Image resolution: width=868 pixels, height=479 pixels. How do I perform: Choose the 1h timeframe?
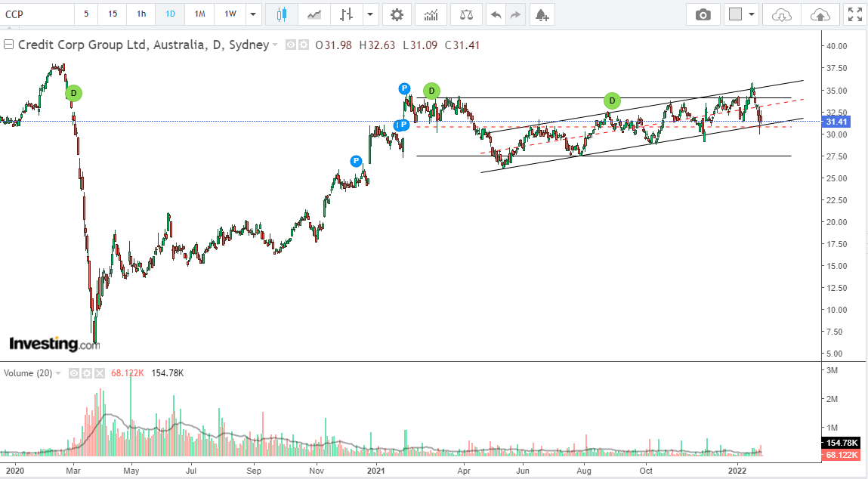tap(141, 14)
